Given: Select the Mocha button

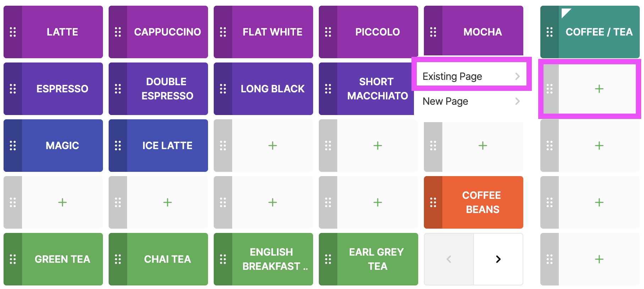Looking at the screenshot, I should [x=482, y=32].
